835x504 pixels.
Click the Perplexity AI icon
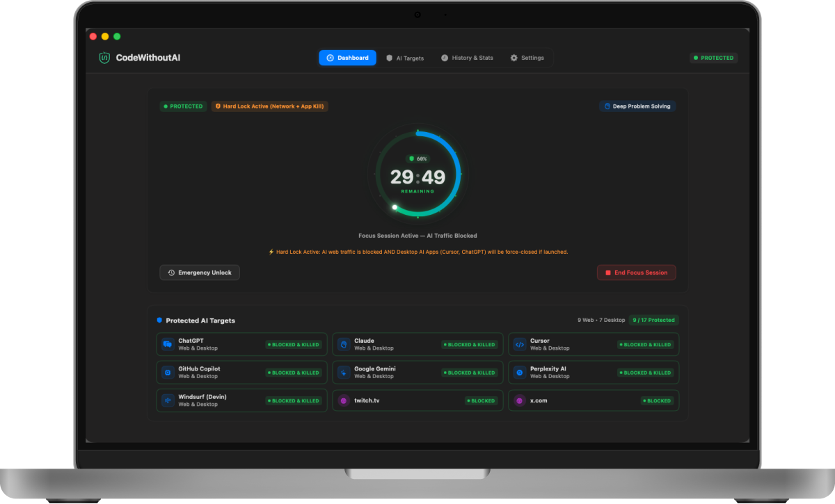[520, 373]
